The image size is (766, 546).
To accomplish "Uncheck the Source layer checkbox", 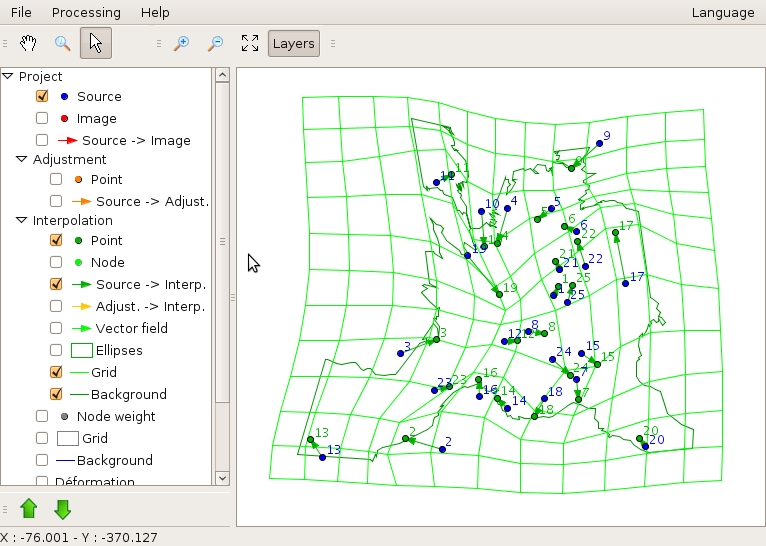I will coord(42,96).
